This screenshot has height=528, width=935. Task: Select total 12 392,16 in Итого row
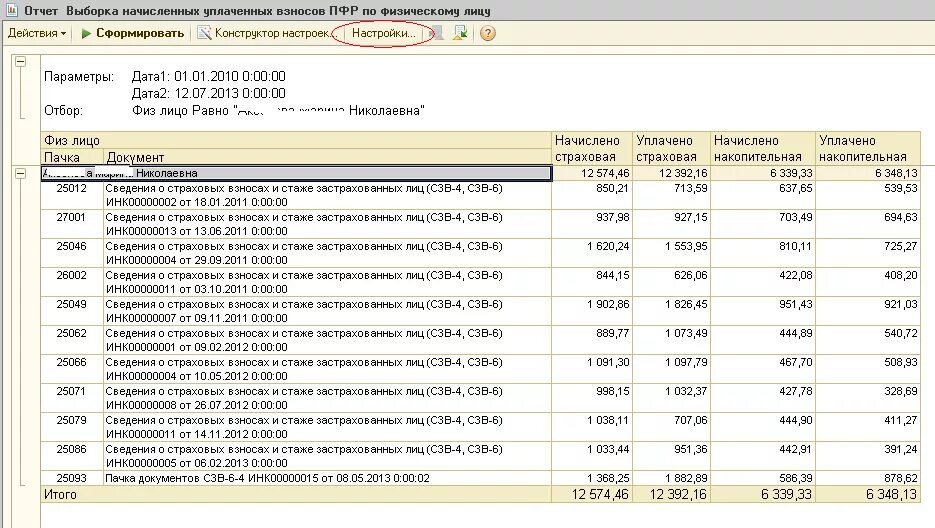click(x=678, y=495)
